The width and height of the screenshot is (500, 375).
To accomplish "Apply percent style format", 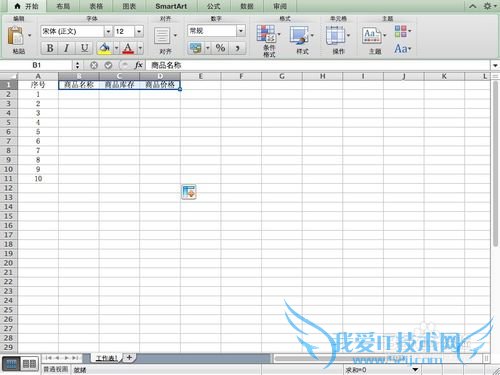I will point(220,48).
